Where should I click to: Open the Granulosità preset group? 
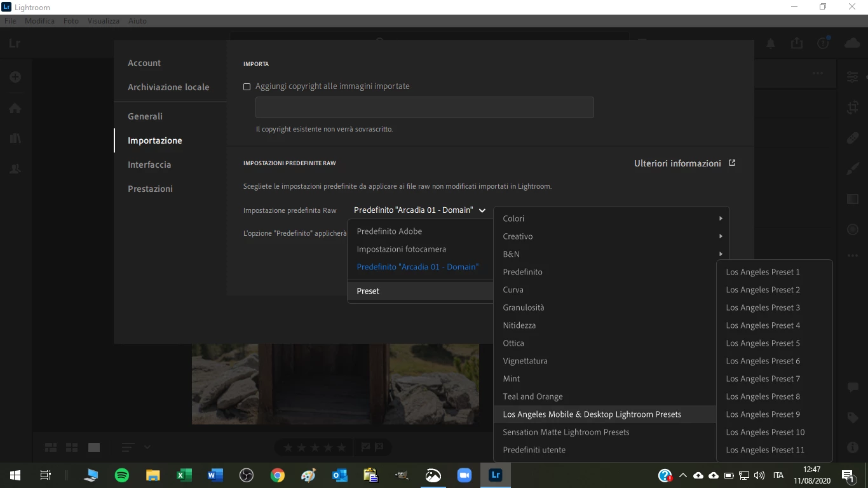605,308
